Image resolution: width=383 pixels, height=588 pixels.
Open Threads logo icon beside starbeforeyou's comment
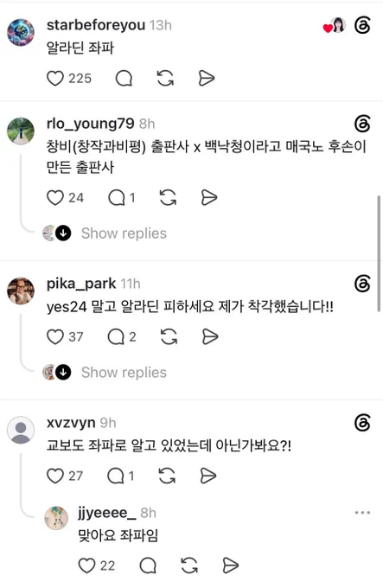(362, 25)
